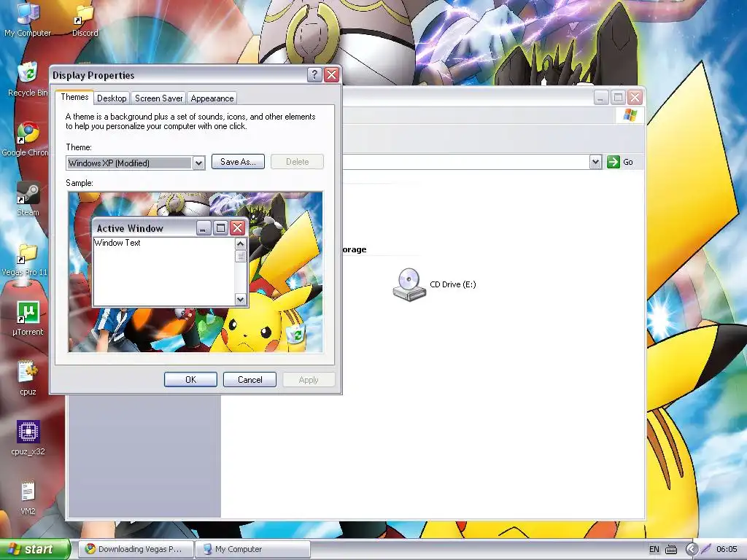Image resolution: width=747 pixels, height=560 pixels.
Task: Click the tray icon beside the clock
Action: [705, 549]
